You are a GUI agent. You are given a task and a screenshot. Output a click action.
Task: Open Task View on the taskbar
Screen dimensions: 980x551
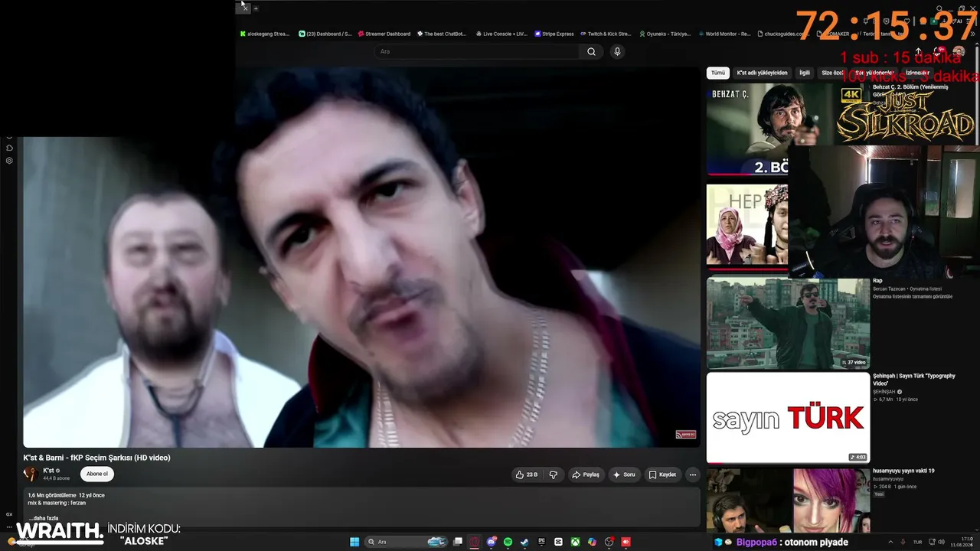[x=458, y=542]
